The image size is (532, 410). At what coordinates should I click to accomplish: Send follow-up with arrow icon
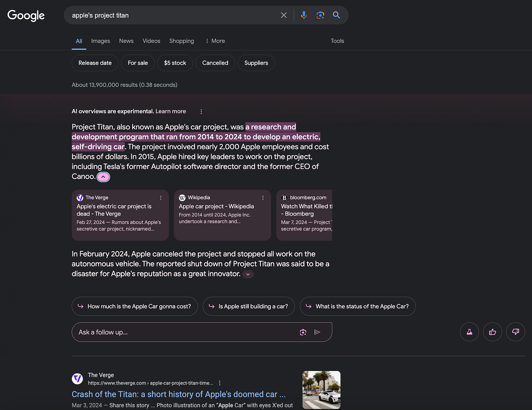pos(317,332)
